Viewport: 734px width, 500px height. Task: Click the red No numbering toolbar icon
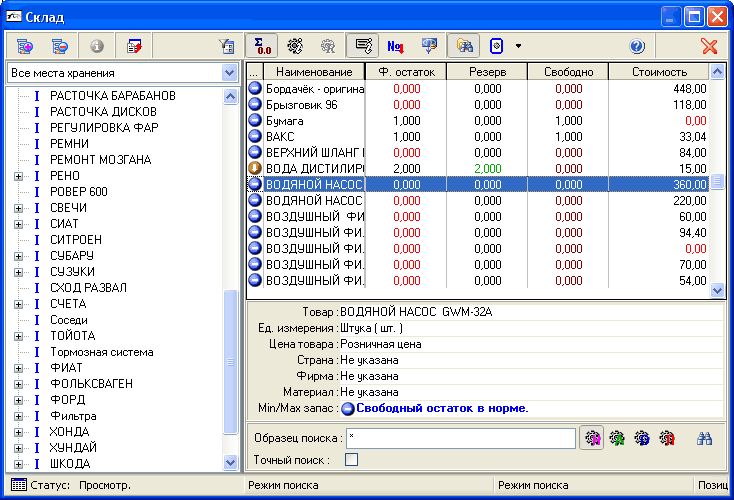(x=396, y=46)
